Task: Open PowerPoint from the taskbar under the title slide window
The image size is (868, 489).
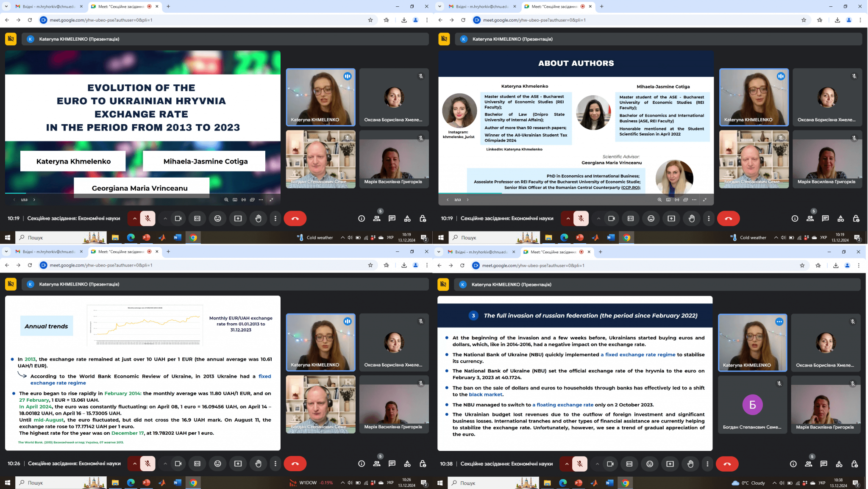Action: [x=147, y=238]
